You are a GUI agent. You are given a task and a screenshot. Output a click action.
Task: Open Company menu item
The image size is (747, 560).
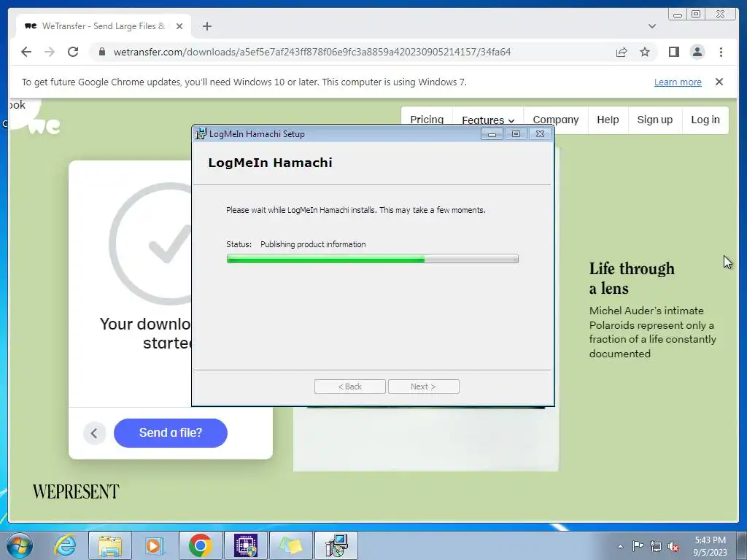pos(555,120)
